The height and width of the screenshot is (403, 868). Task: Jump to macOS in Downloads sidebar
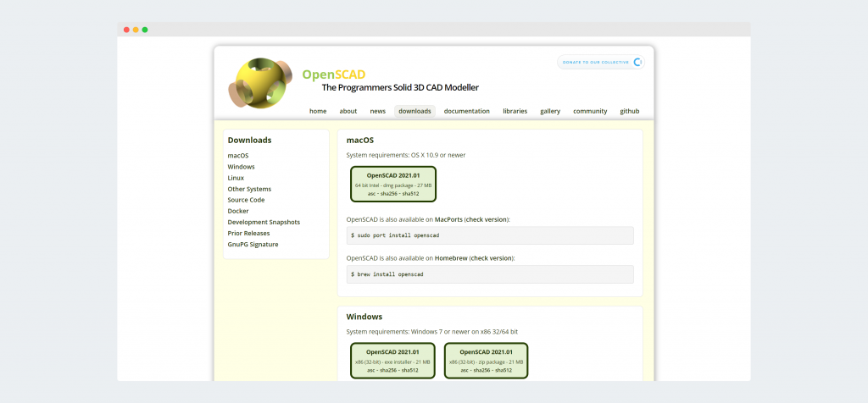(x=238, y=156)
